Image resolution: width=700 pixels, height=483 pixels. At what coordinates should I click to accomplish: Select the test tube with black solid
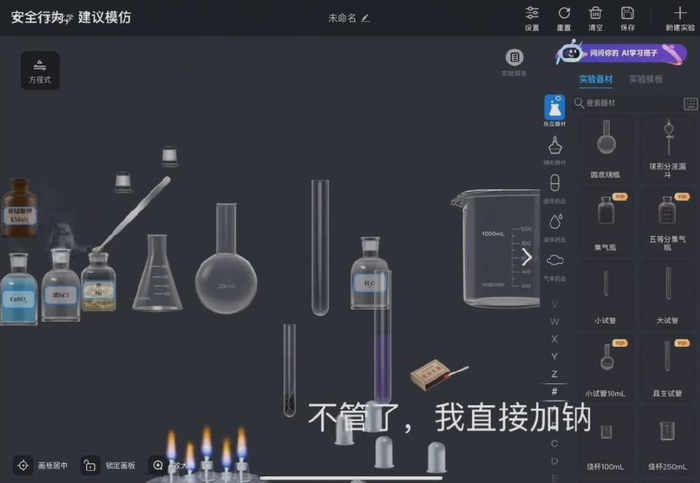289,370
